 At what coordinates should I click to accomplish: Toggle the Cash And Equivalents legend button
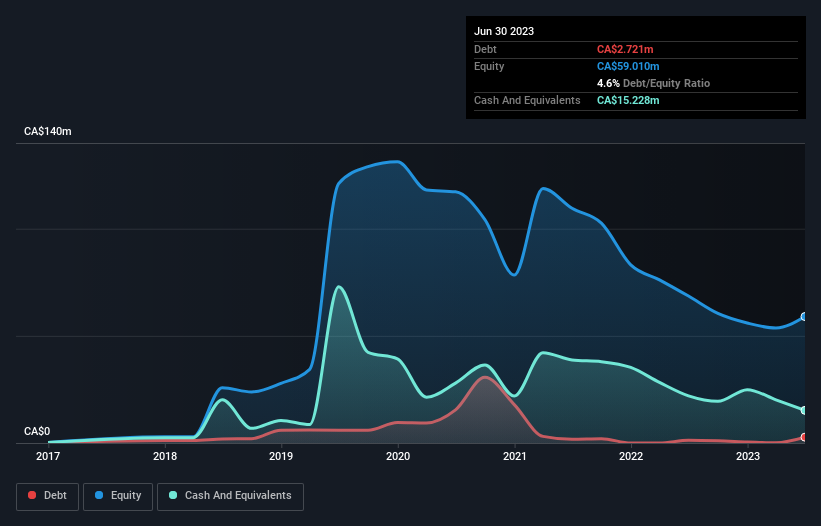click(230, 496)
